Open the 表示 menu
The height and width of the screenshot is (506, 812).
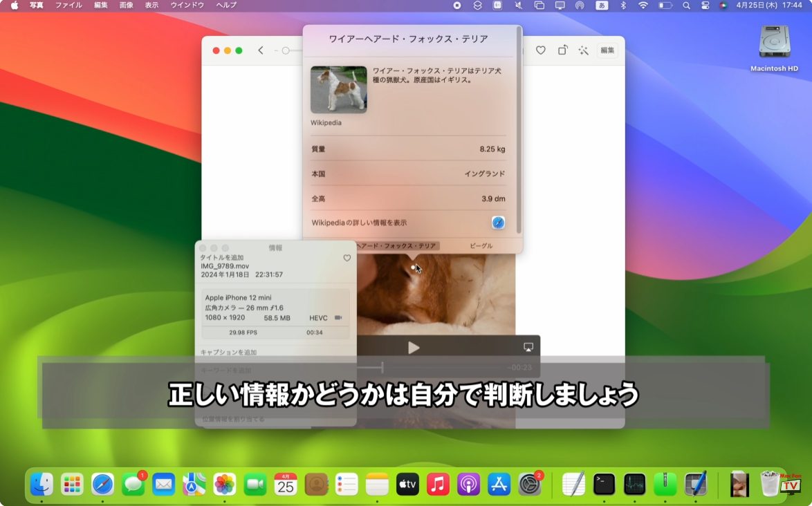pyautogui.click(x=151, y=5)
